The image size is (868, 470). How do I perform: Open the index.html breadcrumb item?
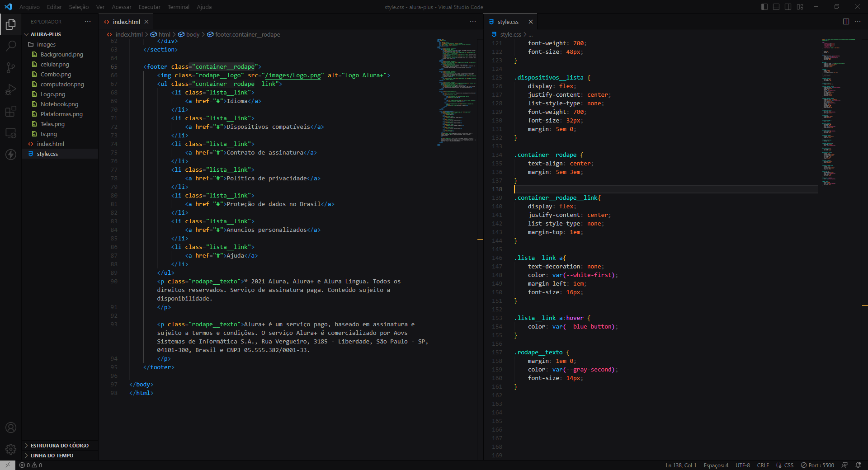pyautogui.click(x=125, y=34)
